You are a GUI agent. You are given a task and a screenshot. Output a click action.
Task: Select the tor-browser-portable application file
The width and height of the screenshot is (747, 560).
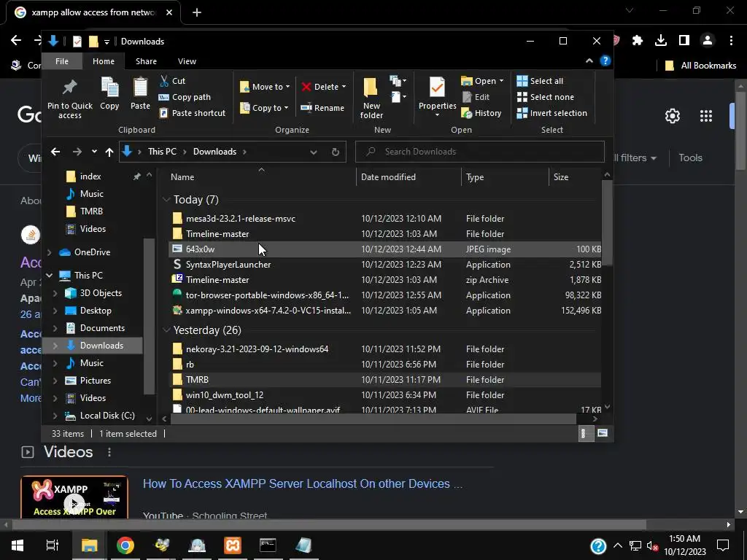(385, 295)
